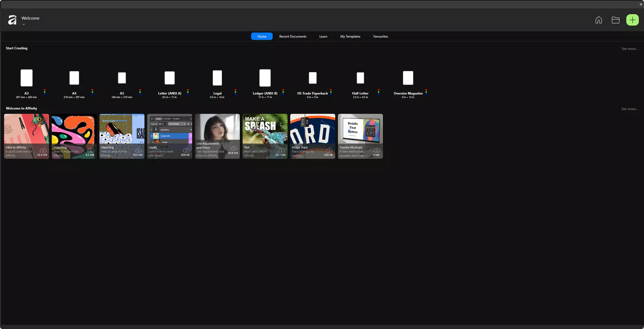
Task: Click the Affinity logo icon
Action: 12,20
